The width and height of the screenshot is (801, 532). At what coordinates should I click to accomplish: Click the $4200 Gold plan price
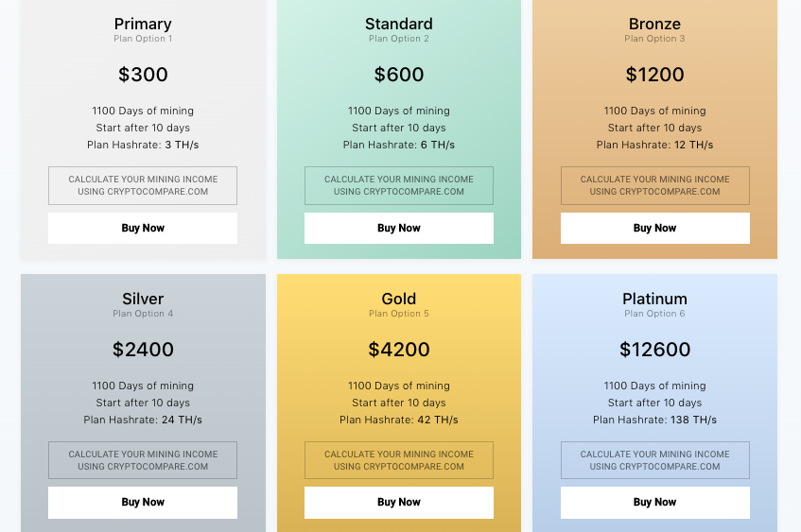398,350
